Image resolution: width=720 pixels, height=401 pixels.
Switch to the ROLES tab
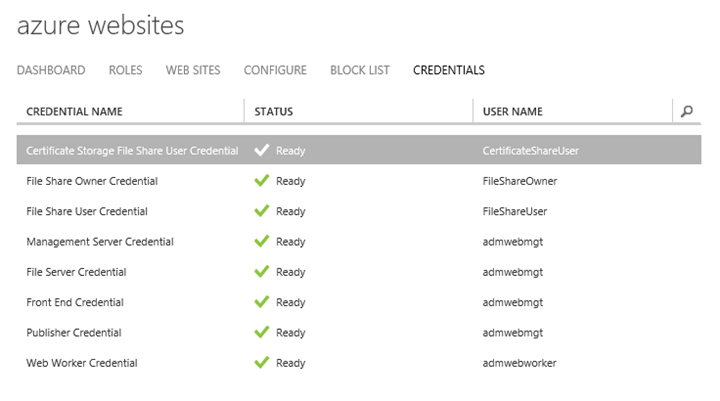pos(125,70)
